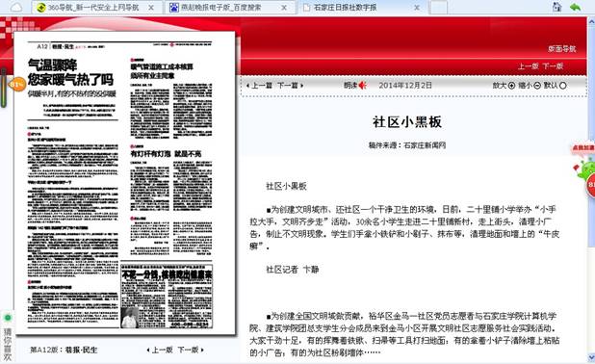Open the 版面导航 link in header

(x=561, y=49)
